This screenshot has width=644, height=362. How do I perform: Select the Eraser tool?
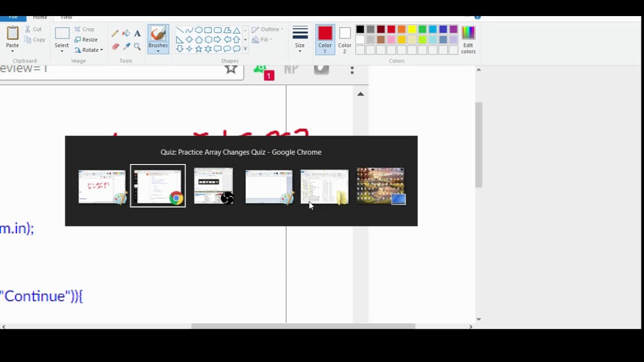pos(115,47)
